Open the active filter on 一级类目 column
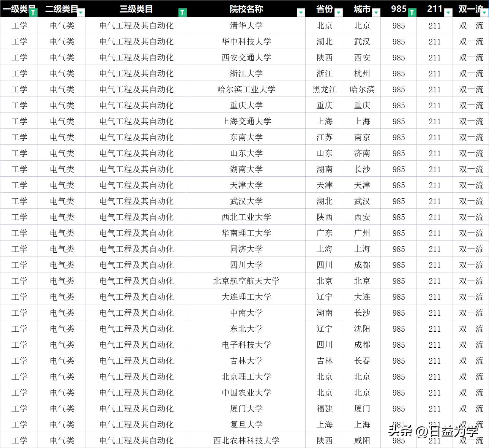489x448 pixels. click(33, 11)
